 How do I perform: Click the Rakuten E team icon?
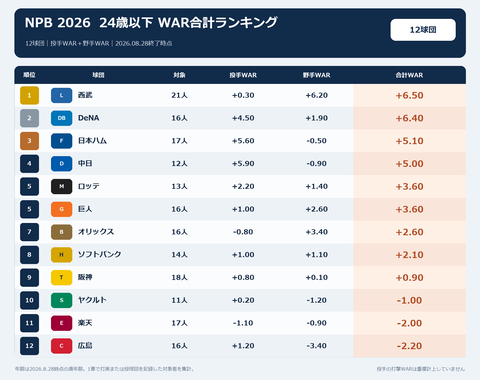pyautogui.click(x=61, y=323)
